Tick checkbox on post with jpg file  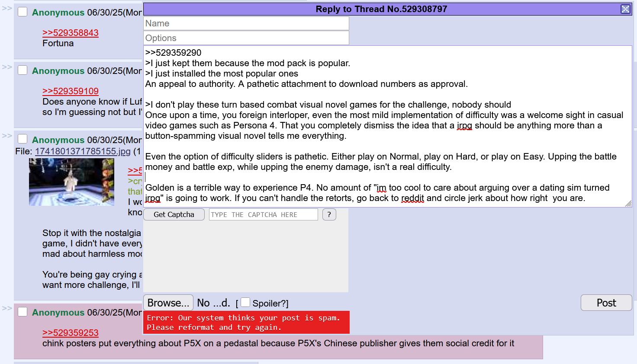(x=23, y=139)
